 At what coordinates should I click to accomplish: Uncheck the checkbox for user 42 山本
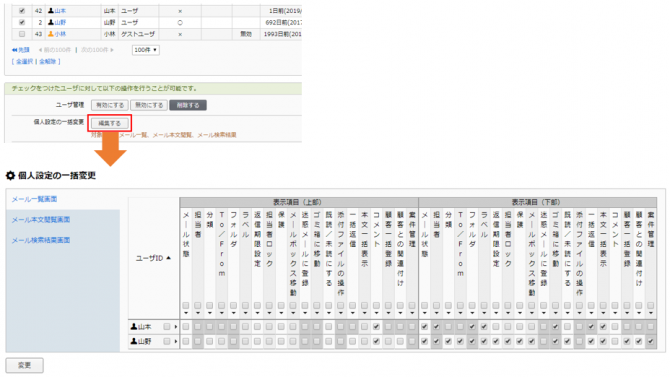pyautogui.click(x=22, y=11)
